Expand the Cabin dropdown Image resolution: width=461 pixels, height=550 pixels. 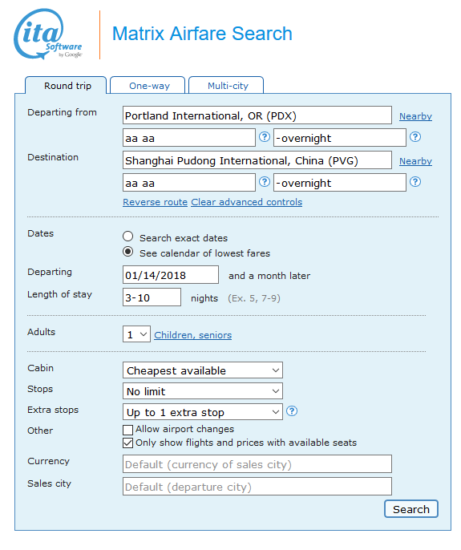click(x=202, y=370)
